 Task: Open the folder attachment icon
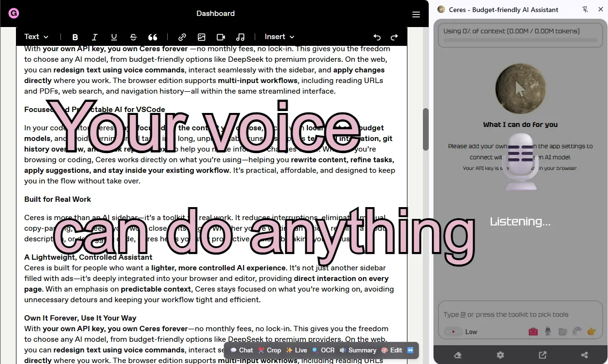tap(562, 332)
